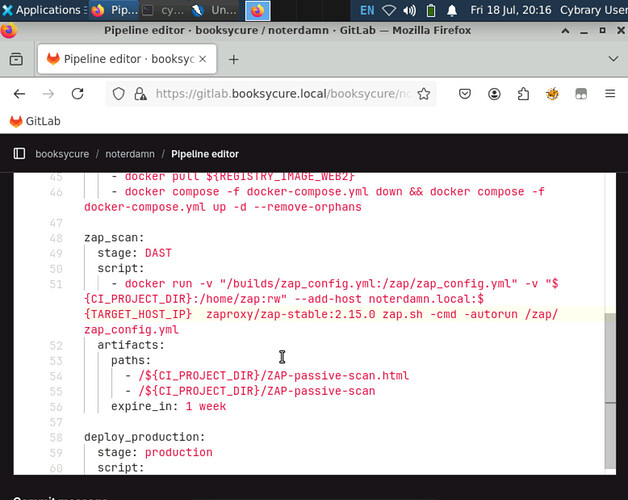Bookmark this page with the star icon
The height and width of the screenshot is (500, 628).
point(425,94)
